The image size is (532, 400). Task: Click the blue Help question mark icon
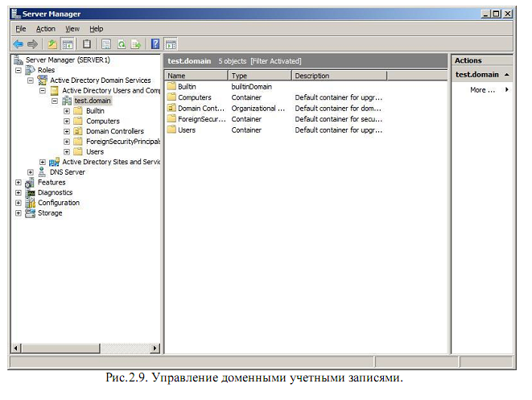click(155, 43)
